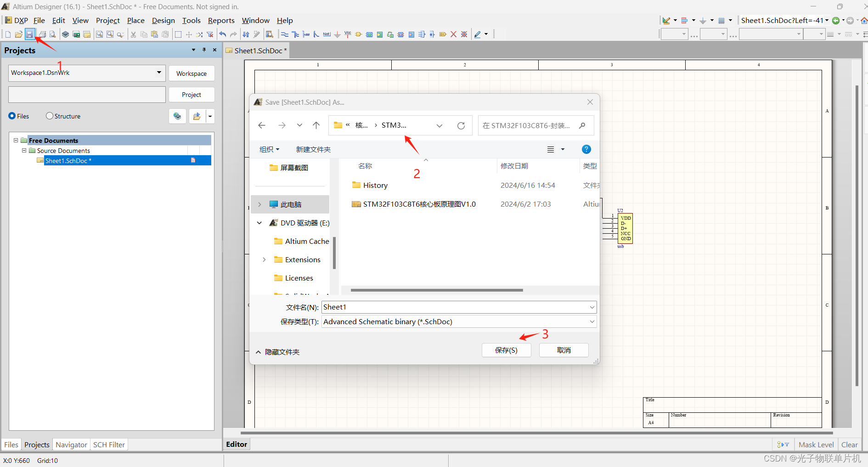Screen dimensions: 868x467
Task: Place a GND power port
Action: (337, 34)
